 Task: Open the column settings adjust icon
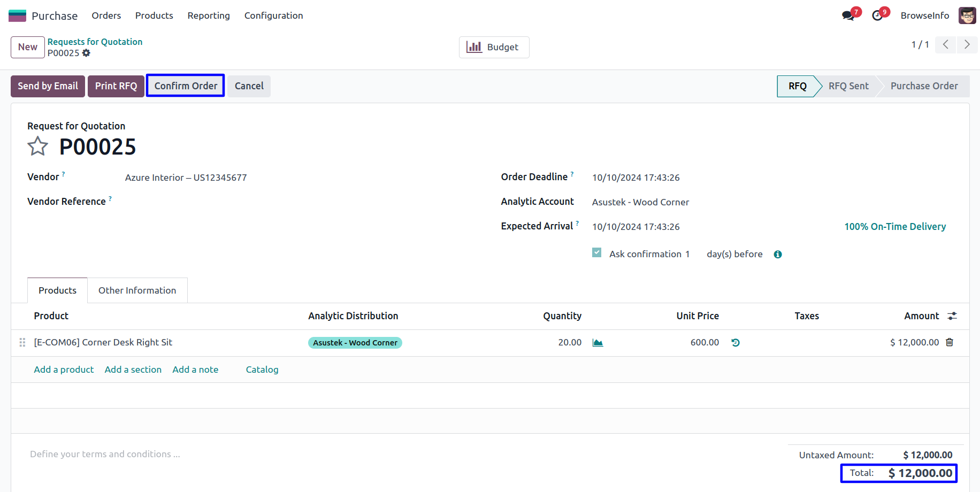click(952, 316)
